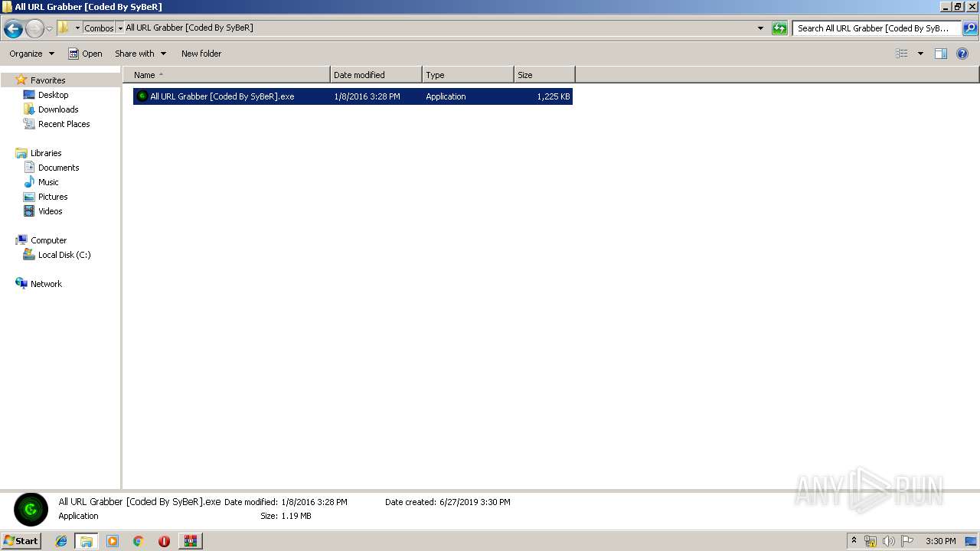Image resolution: width=980 pixels, height=551 pixels.
Task: Expand the Combos breadcrumb dropdown arrow
Action: click(120, 28)
